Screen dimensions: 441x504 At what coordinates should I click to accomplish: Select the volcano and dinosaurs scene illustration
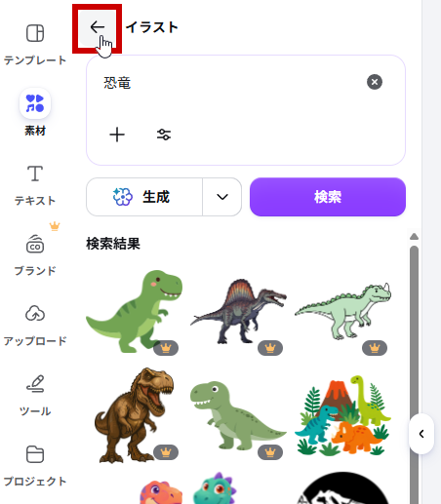pos(342,415)
